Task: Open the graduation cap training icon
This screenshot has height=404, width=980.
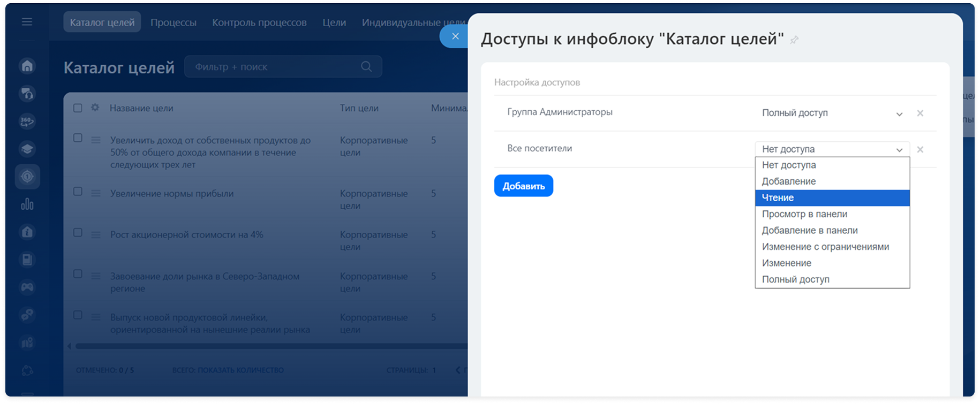Action: [x=27, y=149]
